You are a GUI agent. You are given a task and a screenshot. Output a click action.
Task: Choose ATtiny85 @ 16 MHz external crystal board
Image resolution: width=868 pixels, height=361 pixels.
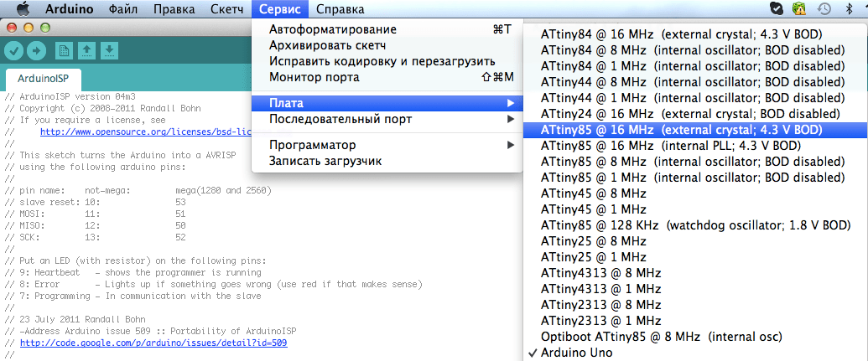tap(681, 130)
